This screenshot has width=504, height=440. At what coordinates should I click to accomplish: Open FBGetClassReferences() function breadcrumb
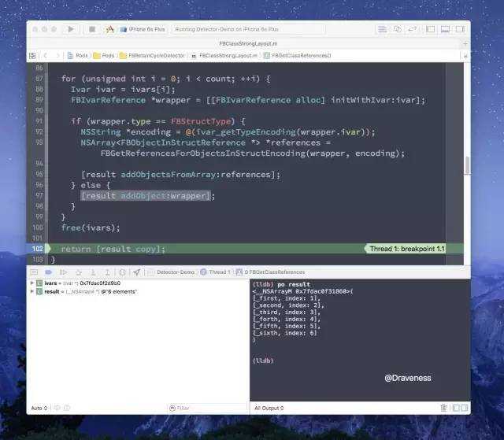click(x=298, y=56)
